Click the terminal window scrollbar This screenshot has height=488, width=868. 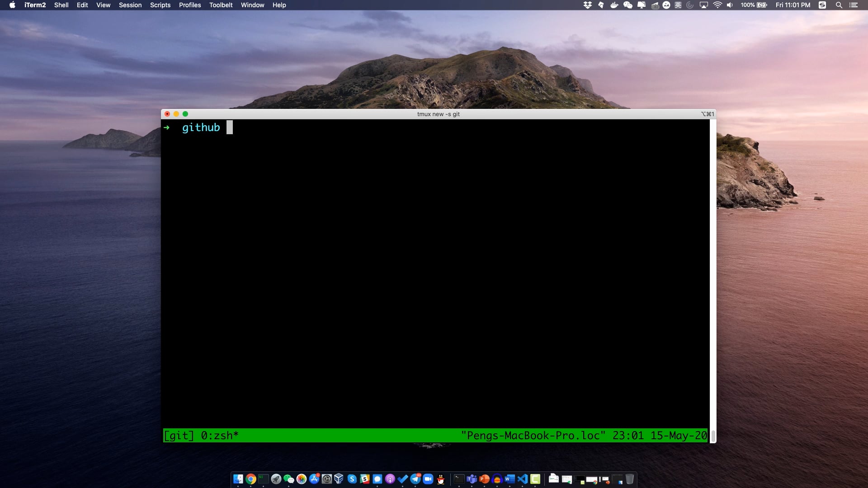pos(713,436)
